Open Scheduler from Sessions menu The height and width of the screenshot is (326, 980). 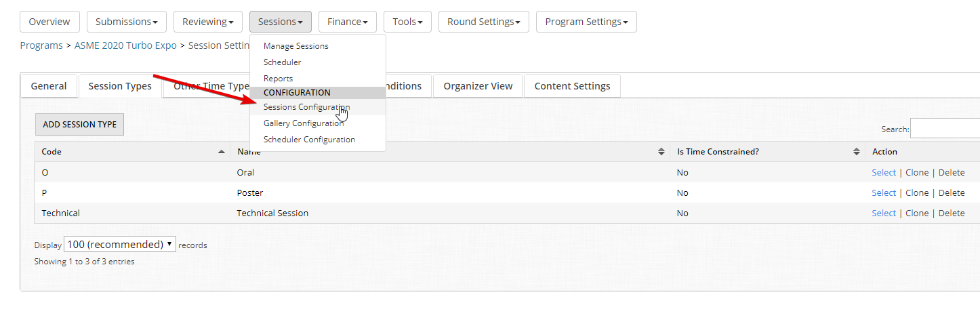[x=282, y=62]
